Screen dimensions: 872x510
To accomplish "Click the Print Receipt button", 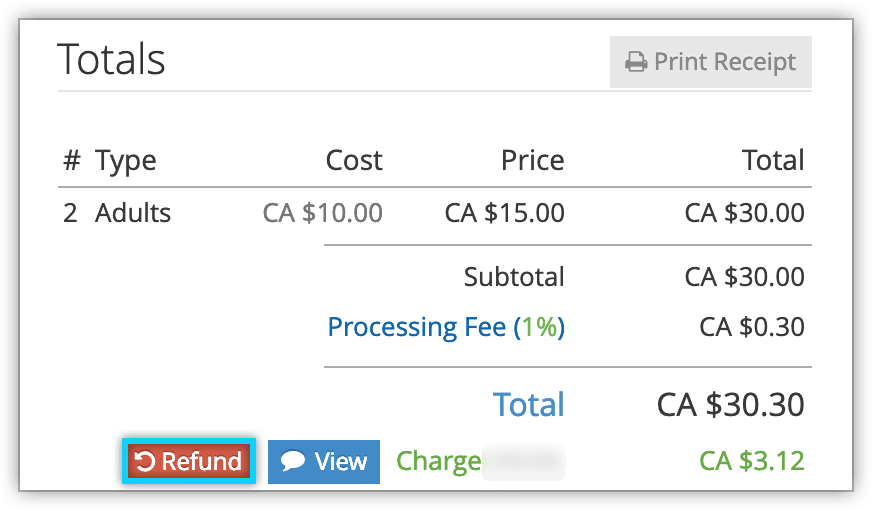I will (711, 62).
